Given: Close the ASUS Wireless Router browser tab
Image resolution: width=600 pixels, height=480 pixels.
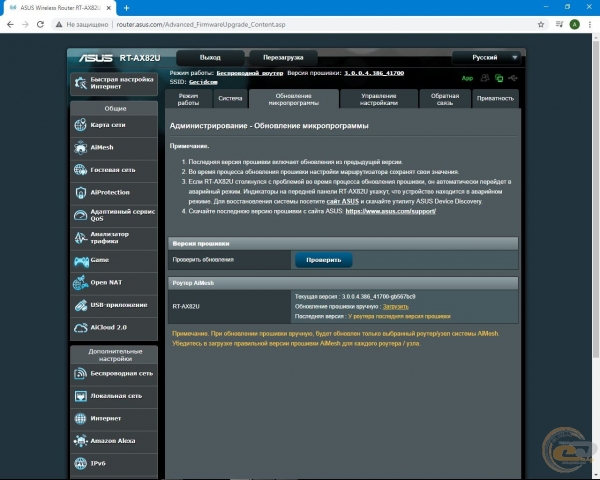Looking at the screenshot, I should click(x=109, y=8).
